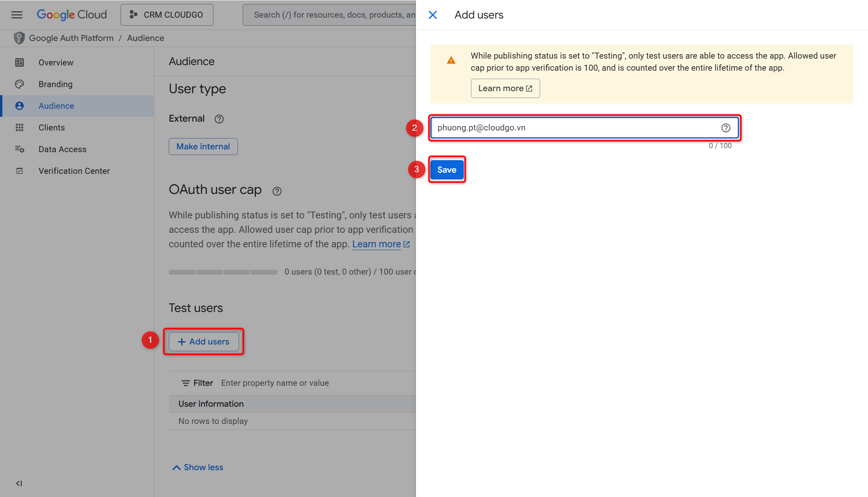Viewport: 868px width, 497px height.
Task: Click the question mark inside the email field
Action: pos(726,128)
